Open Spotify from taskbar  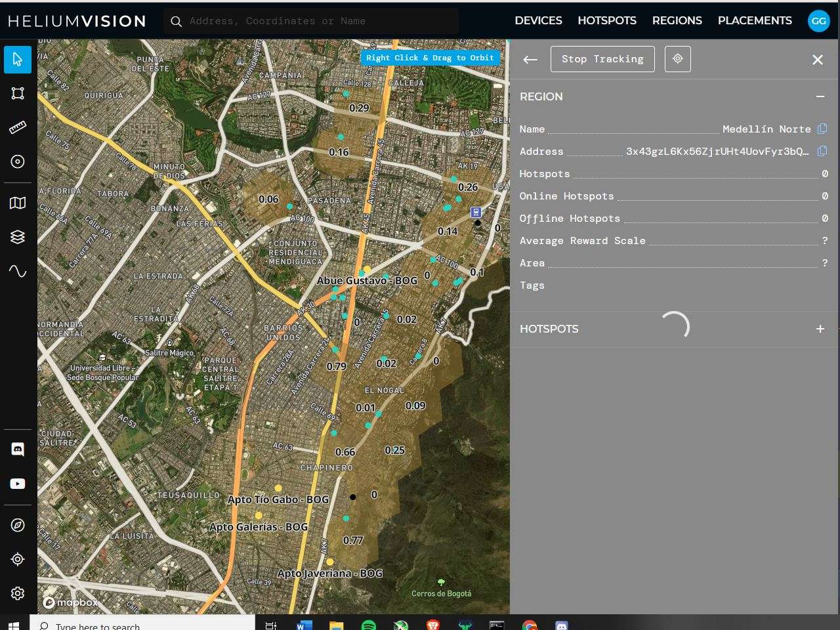(369, 625)
